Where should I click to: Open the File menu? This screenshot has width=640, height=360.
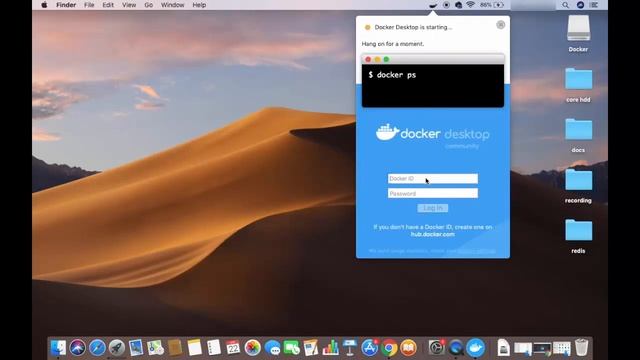click(89, 5)
